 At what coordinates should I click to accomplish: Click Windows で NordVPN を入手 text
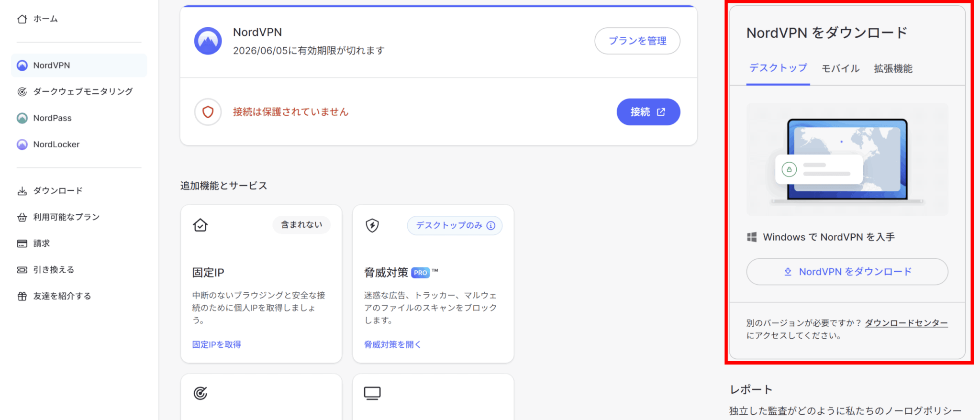tap(829, 237)
